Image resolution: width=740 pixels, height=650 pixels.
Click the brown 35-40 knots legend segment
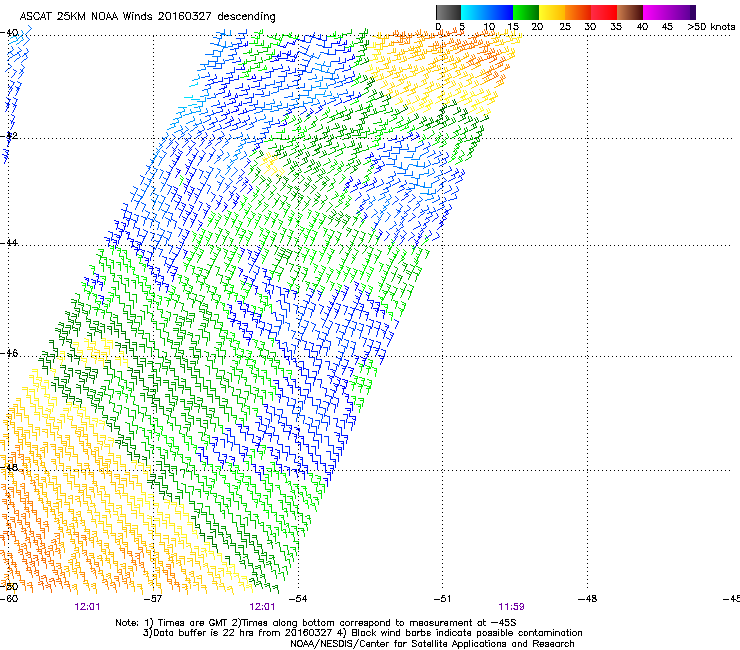(630, 12)
